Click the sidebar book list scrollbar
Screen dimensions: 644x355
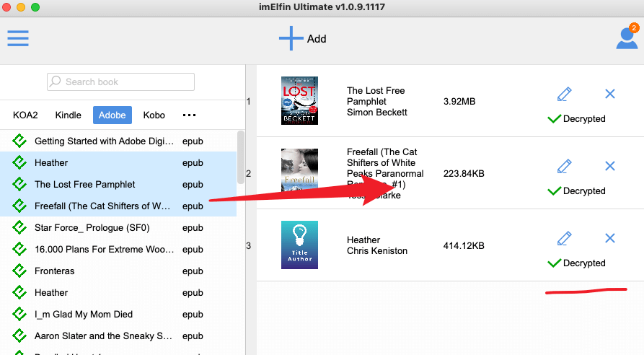[x=241, y=157]
